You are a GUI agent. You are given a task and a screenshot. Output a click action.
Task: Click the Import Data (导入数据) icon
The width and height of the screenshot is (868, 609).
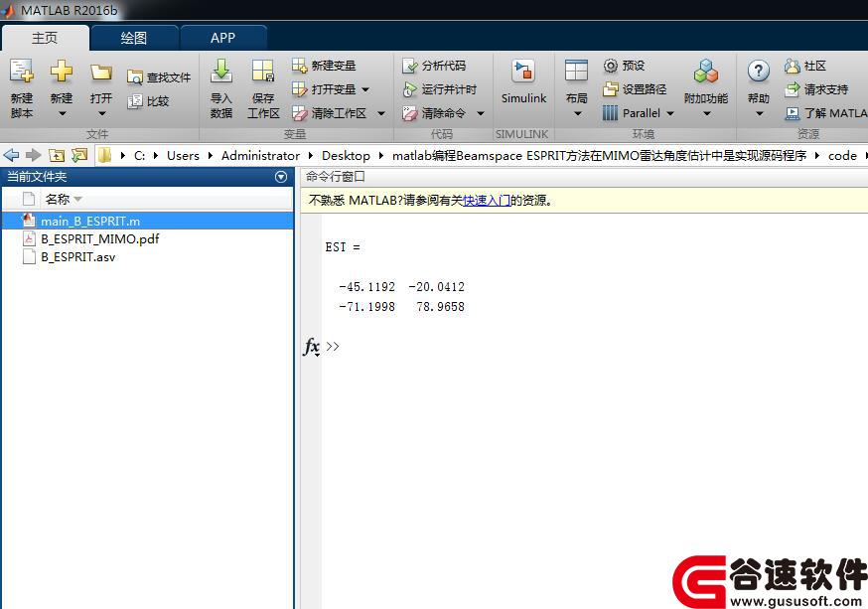221,72
